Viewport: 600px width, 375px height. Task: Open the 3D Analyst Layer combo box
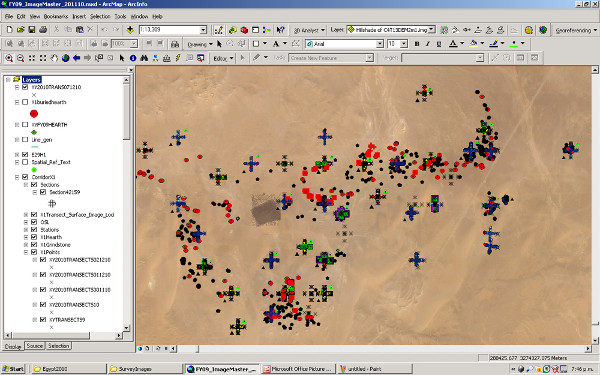coord(391,29)
